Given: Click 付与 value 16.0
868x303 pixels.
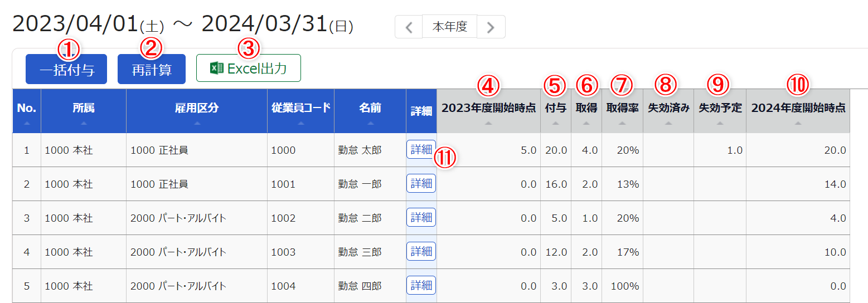Looking at the screenshot, I should [556, 184].
